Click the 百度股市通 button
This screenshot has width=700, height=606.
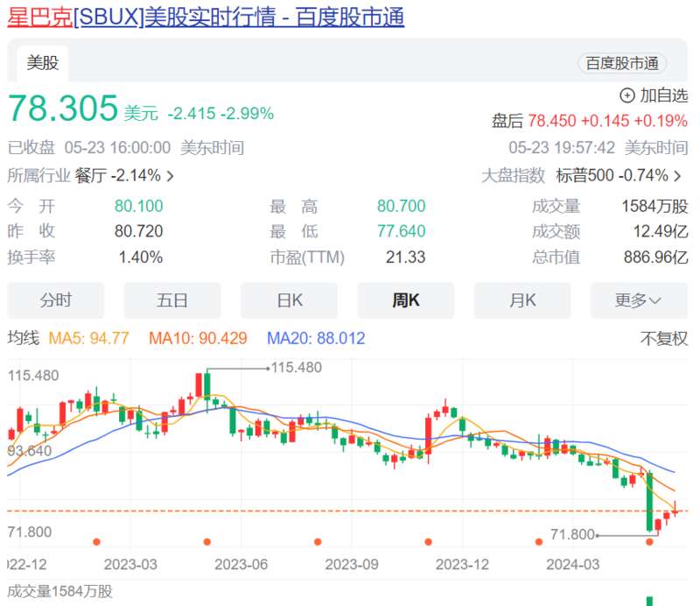621,63
